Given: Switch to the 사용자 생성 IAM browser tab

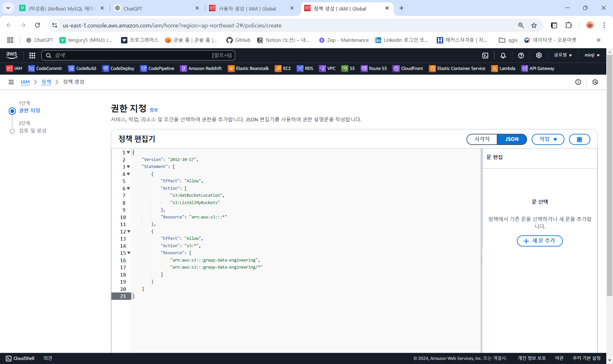Looking at the screenshot, I should pos(247,9).
